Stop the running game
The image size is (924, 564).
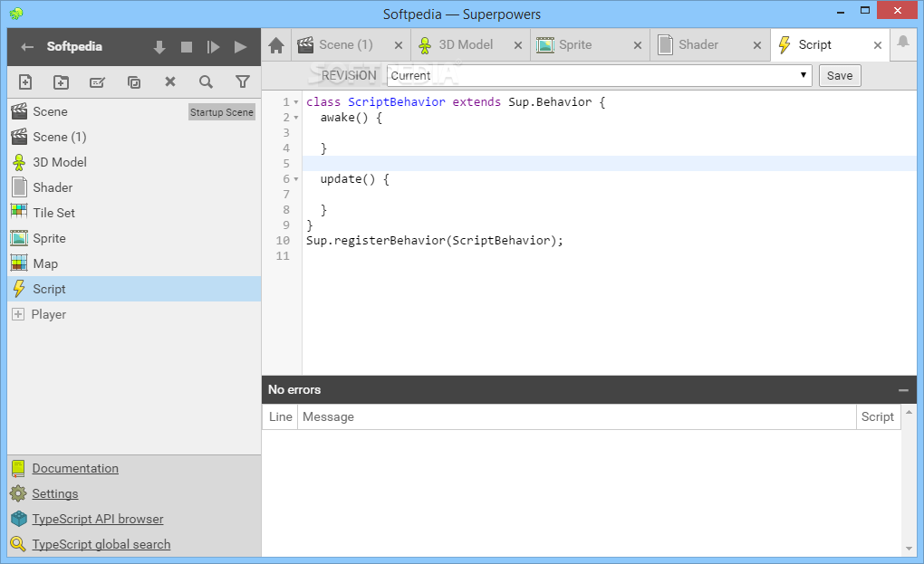click(187, 47)
